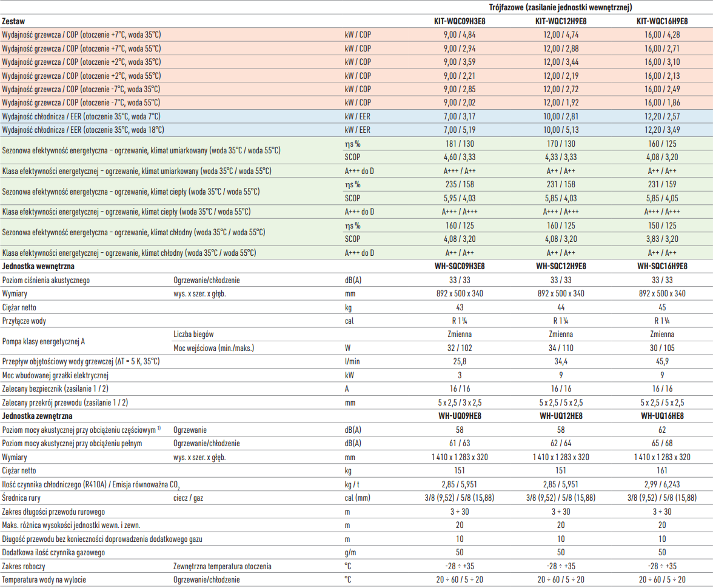
Task: Select the value 9,00 / 2,85
Action: [x=460, y=89]
